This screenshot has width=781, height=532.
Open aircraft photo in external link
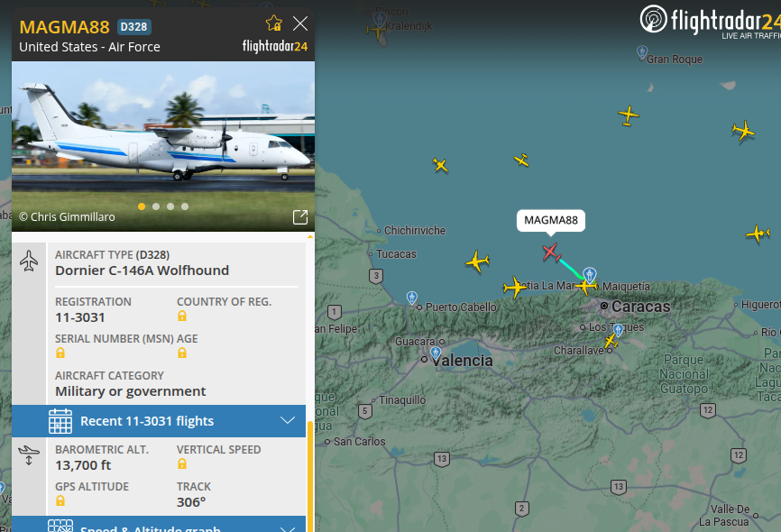click(300, 217)
